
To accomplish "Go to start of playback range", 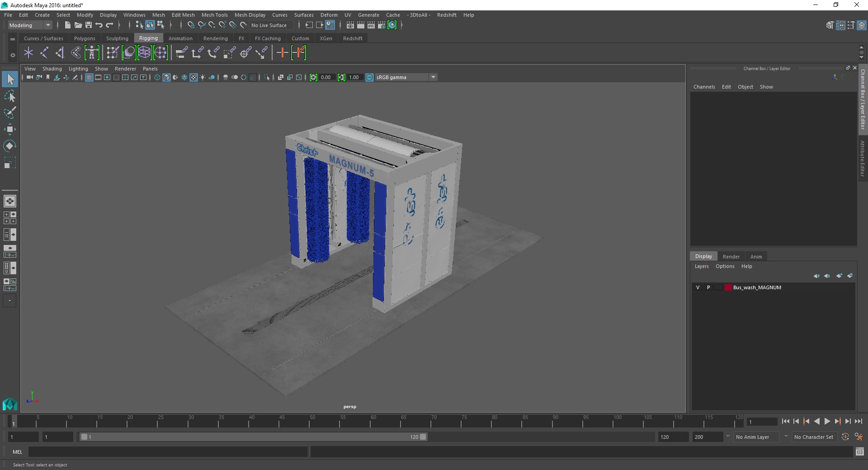I will [786, 421].
